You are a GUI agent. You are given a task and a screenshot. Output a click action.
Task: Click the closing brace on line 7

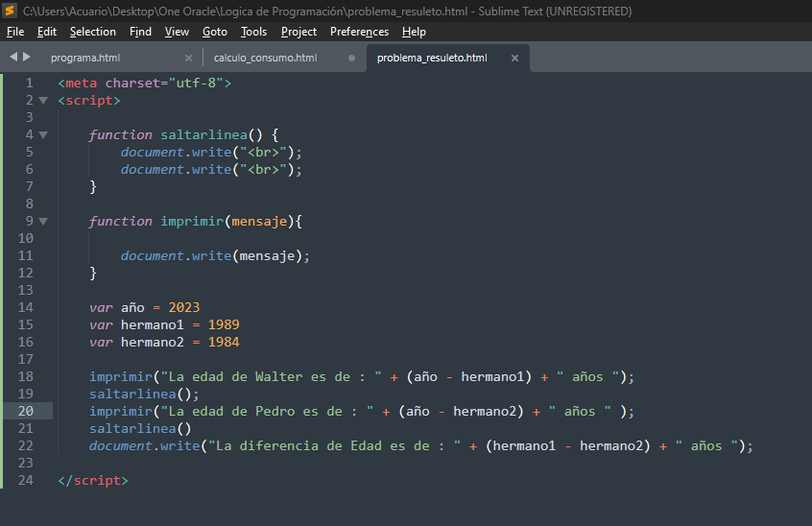tap(93, 187)
